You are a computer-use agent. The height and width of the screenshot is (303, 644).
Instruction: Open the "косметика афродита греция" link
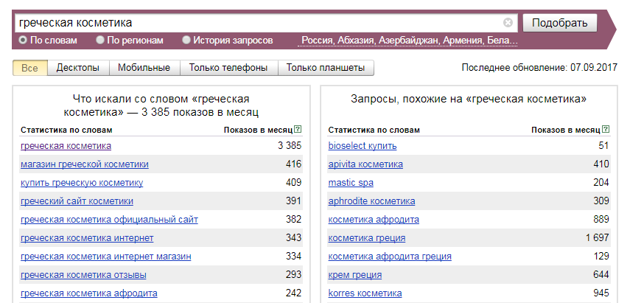[x=390, y=257]
